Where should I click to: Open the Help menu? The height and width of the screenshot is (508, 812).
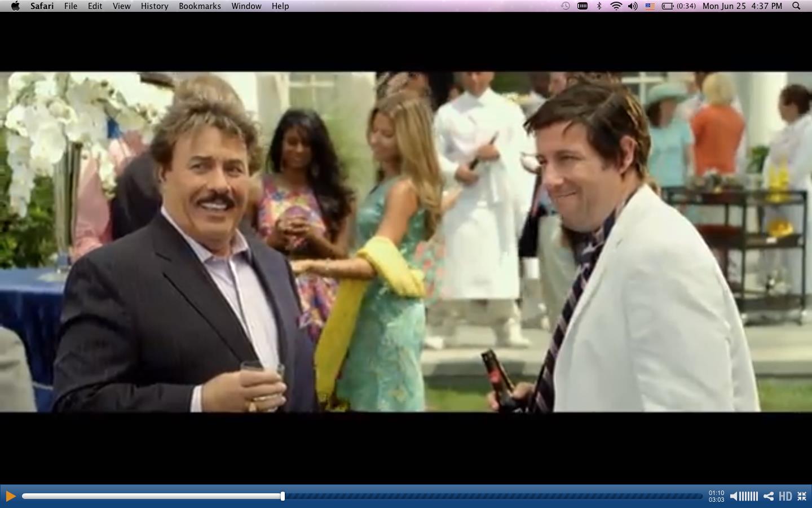pos(280,6)
